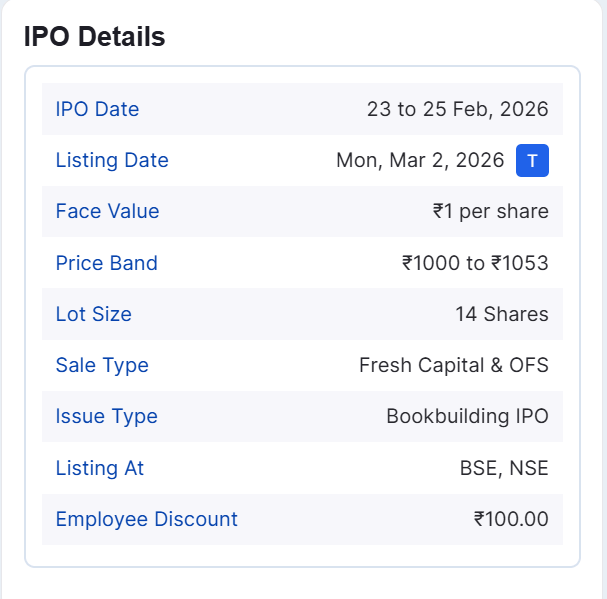Select the Face Value label
The image size is (607, 599).
point(107,212)
